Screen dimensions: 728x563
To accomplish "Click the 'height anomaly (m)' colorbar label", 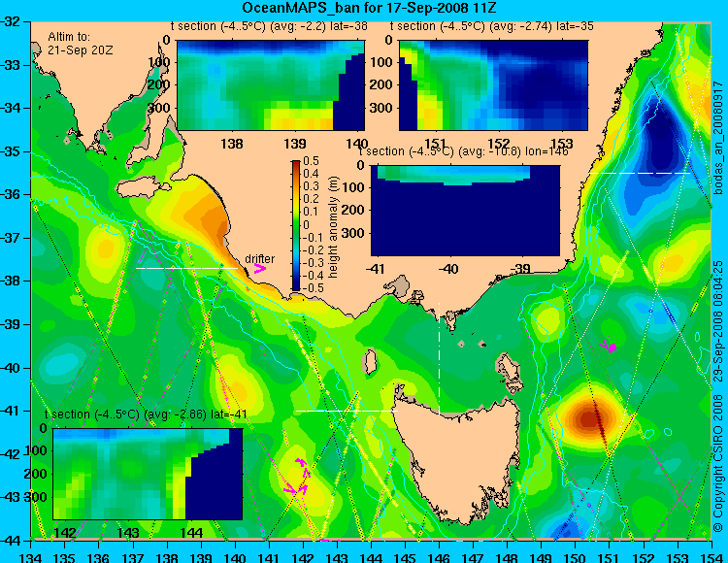I will 333,227.
